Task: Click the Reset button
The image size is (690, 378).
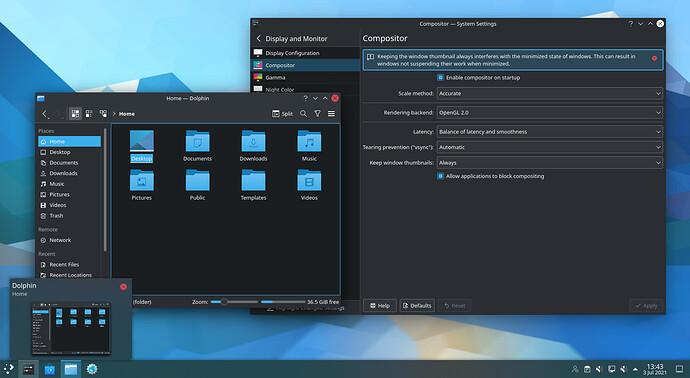Action: tap(454, 305)
